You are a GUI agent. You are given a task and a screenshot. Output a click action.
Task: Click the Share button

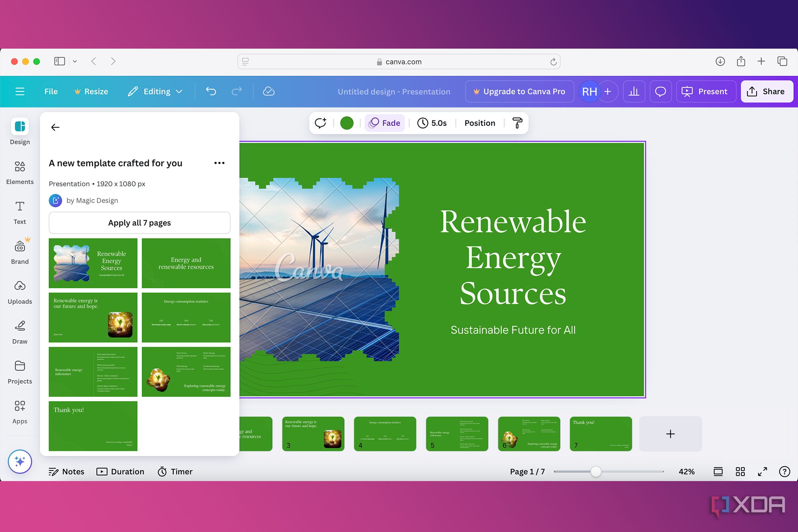(x=766, y=91)
